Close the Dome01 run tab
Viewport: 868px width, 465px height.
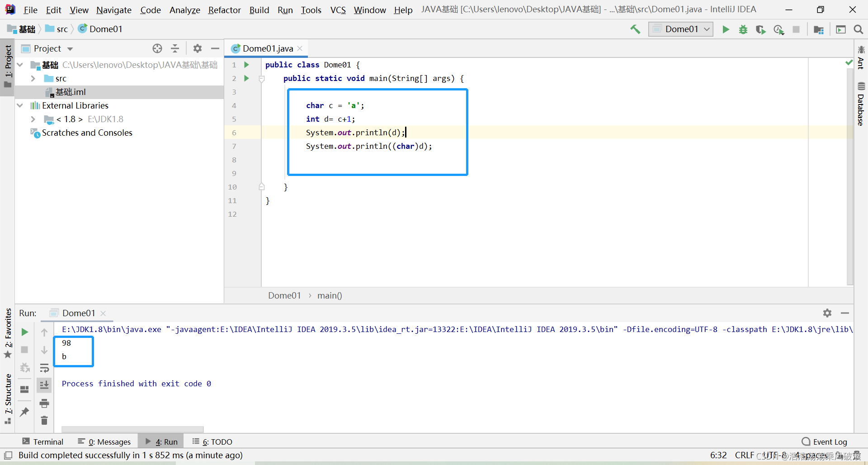click(103, 313)
